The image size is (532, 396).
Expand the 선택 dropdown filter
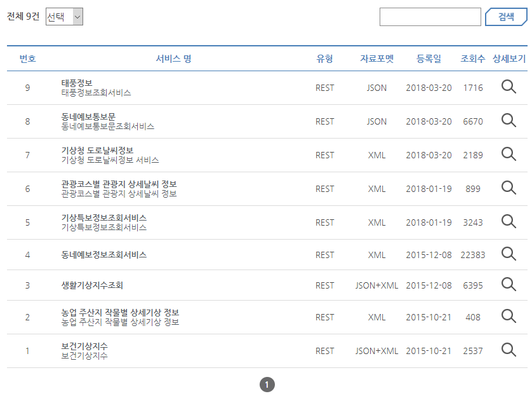pos(64,17)
